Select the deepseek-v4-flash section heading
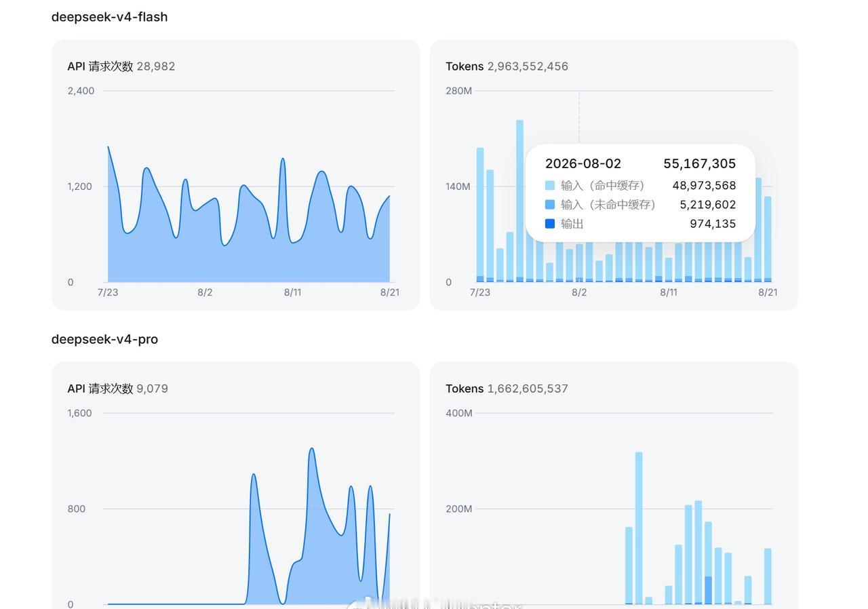868x609 pixels. click(x=109, y=17)
